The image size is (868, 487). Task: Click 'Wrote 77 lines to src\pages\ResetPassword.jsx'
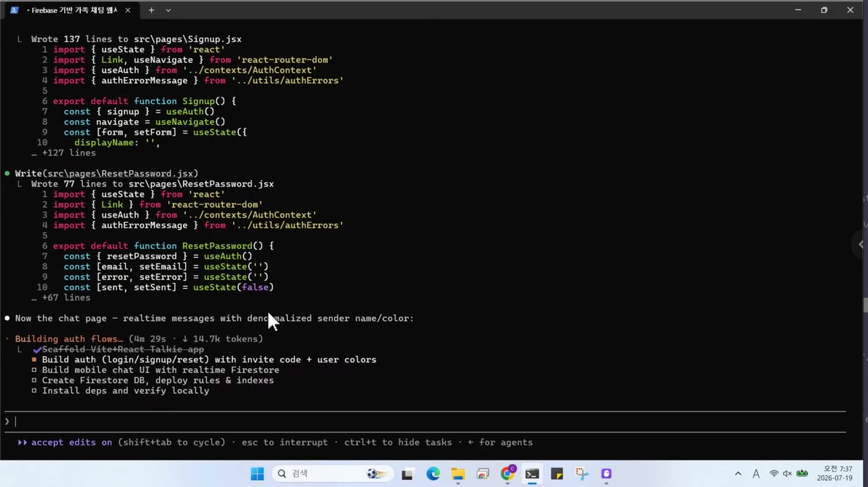pos(153,184)
